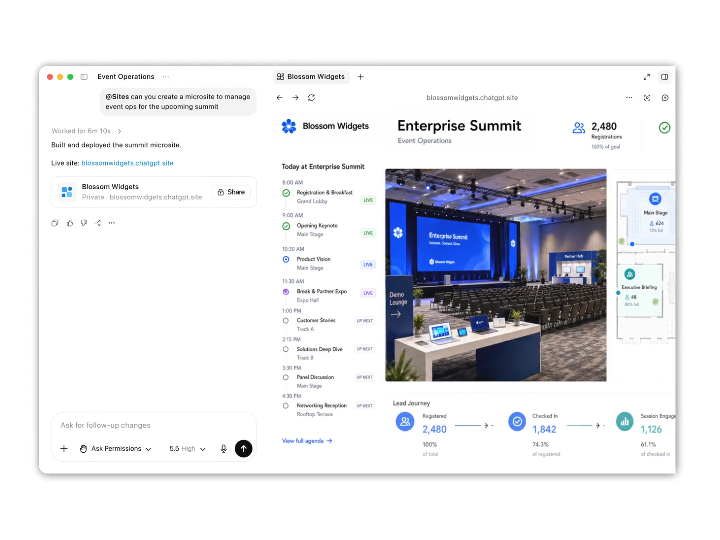Click the blossomwidgets.chatgpt.site address bar
Viewport: 720px width, 540px height.
click(472, 98)
